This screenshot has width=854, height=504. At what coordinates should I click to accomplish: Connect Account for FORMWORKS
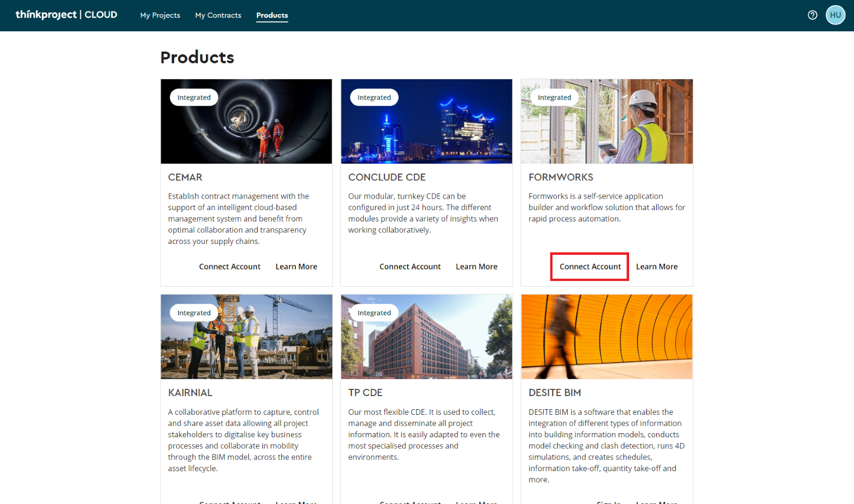(x=590, y=266)
